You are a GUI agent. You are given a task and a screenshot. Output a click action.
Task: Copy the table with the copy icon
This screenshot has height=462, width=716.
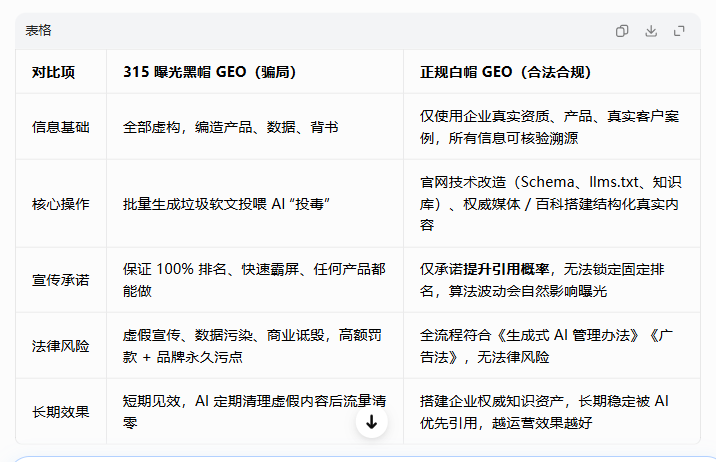tap(622, 31)
